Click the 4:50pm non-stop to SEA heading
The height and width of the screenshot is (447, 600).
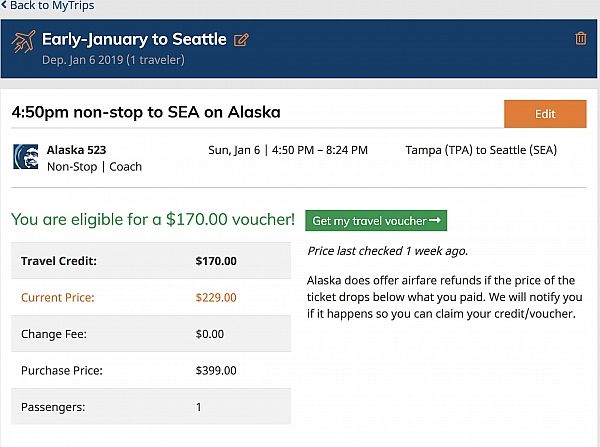146,113
